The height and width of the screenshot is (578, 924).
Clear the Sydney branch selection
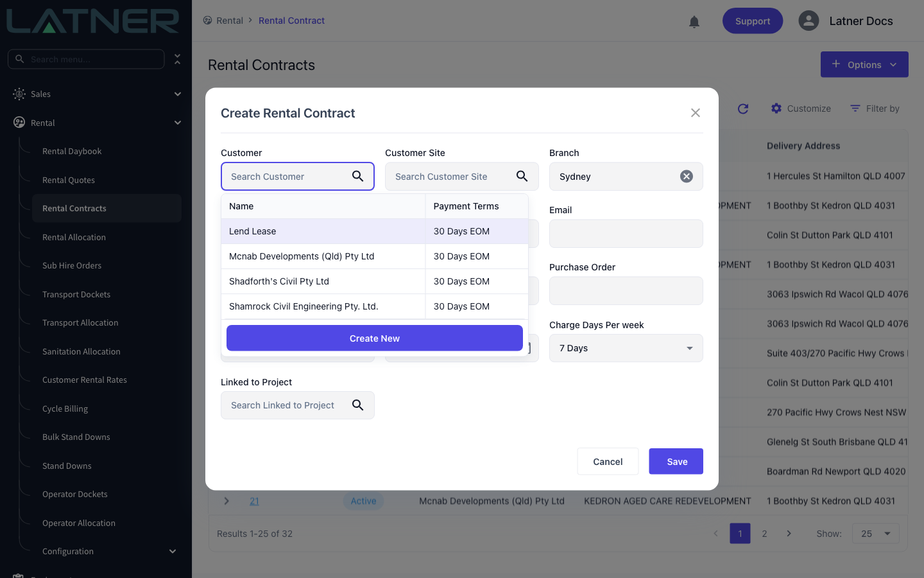(x=687, y=176)
